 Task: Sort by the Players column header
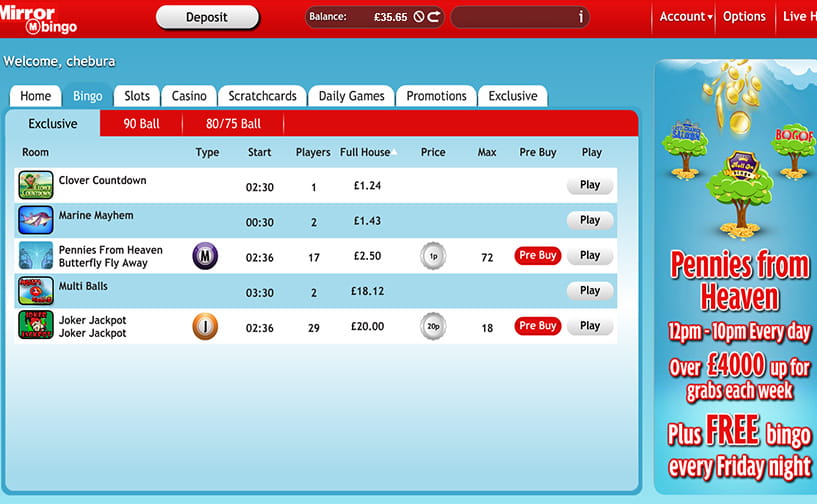tap(313, 152)
